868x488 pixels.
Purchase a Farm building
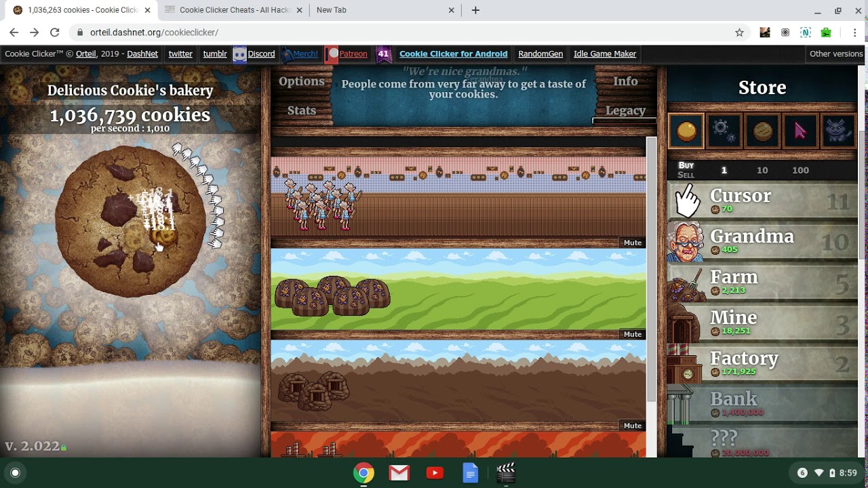click(762, 282)
